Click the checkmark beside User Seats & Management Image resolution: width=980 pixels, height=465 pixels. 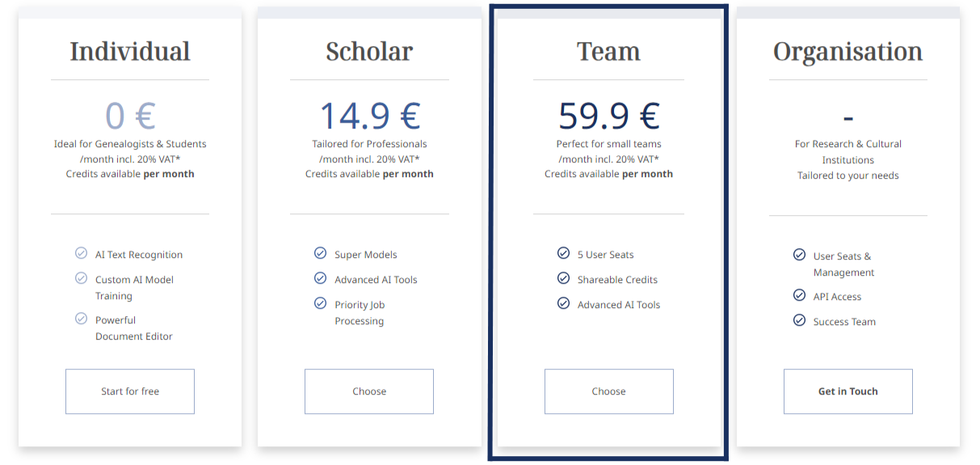click(799, 256)
